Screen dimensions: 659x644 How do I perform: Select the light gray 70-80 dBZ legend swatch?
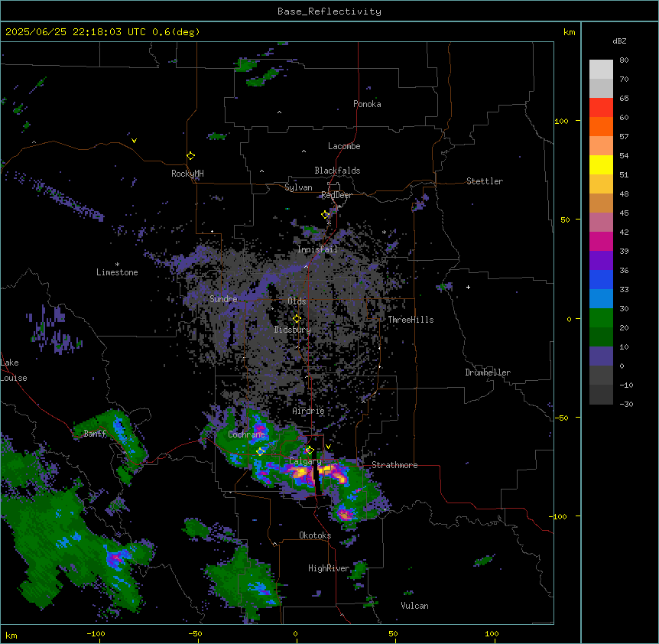[601, 70]
